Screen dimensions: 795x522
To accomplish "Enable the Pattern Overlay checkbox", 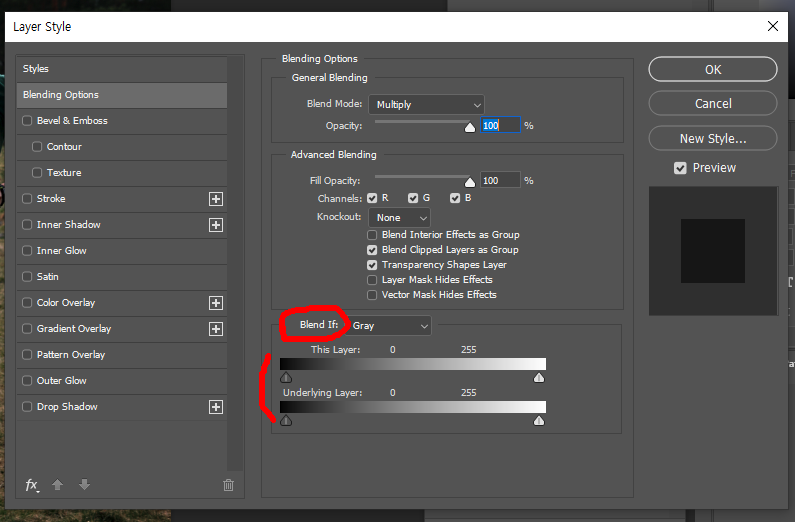I will click(x=27, y=355).
